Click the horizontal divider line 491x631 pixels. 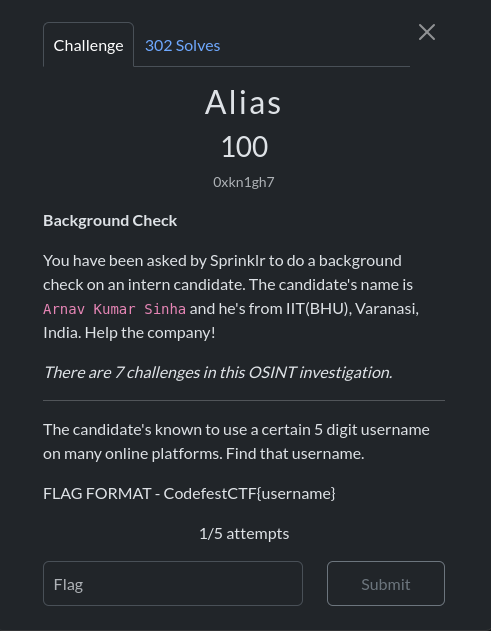point(244,400)
